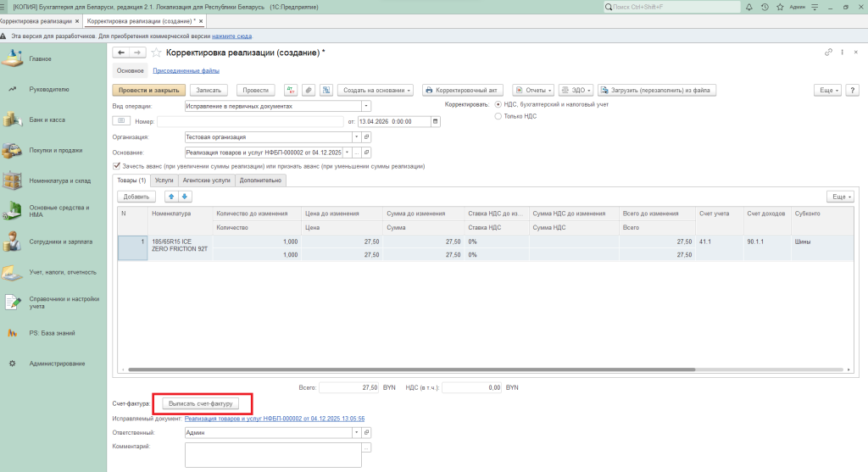
Task: Click the paperclip attached files icon
Action: (x=309, y=90)
